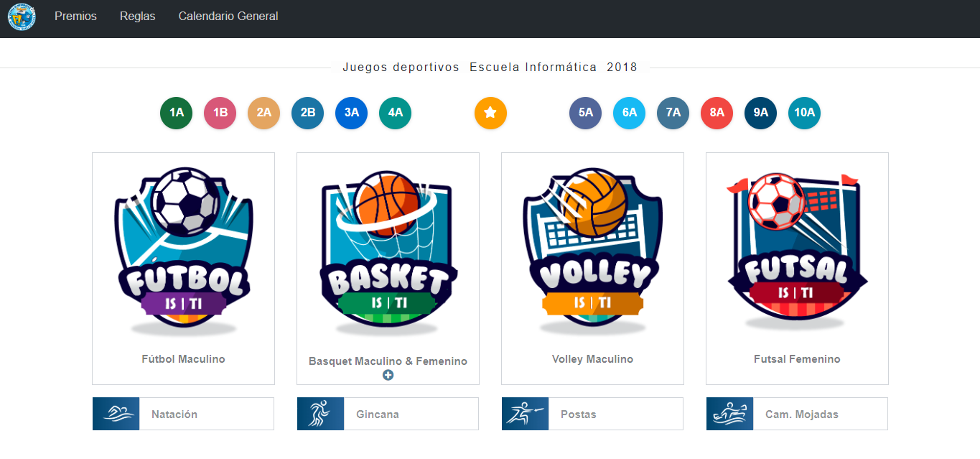This screenshot has height=459, width=980.
Task: Open the Fútbol shield logo card
Action: click(183, 251)
